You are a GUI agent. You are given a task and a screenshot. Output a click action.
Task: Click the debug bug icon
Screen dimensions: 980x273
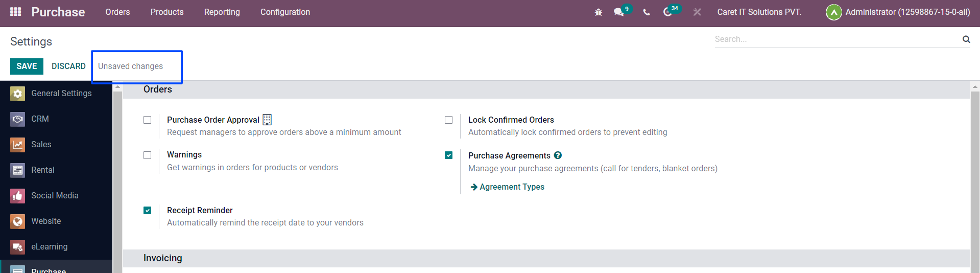click(599, 12)
